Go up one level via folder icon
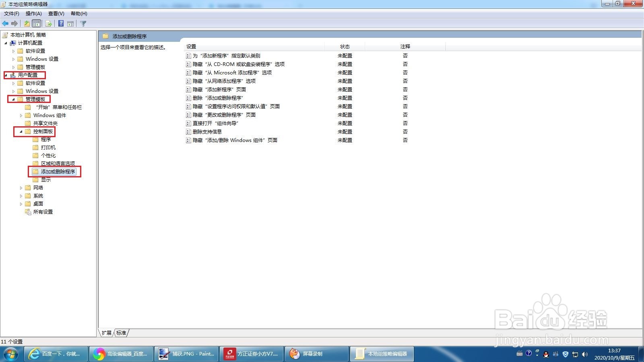The height and width of the screenshot is (362, 644). [27, 24]
